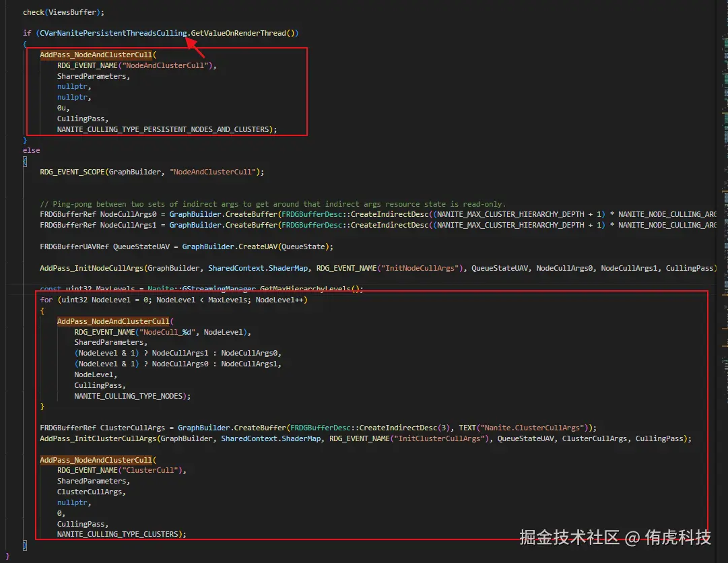This screenshot has width=728, height=563.
Task: Click the "Nanite.ClusterCullArgs" string literal
Action: point(531,428)
